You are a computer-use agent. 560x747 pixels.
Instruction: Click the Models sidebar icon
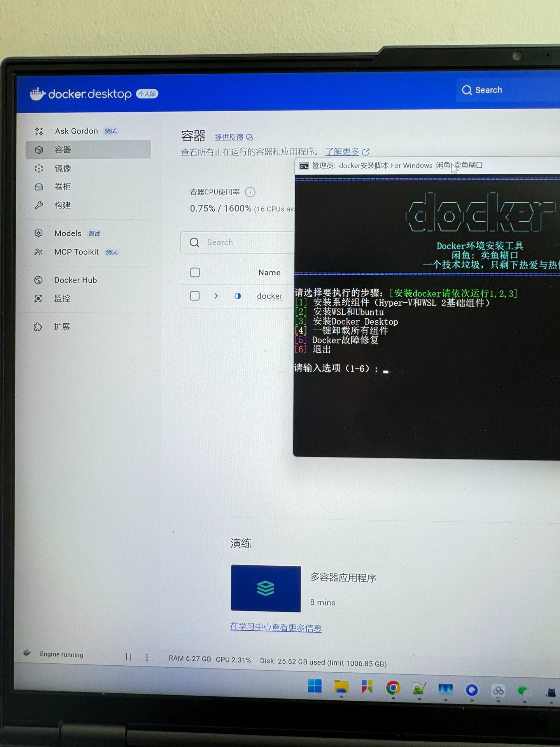coord(38,233)
